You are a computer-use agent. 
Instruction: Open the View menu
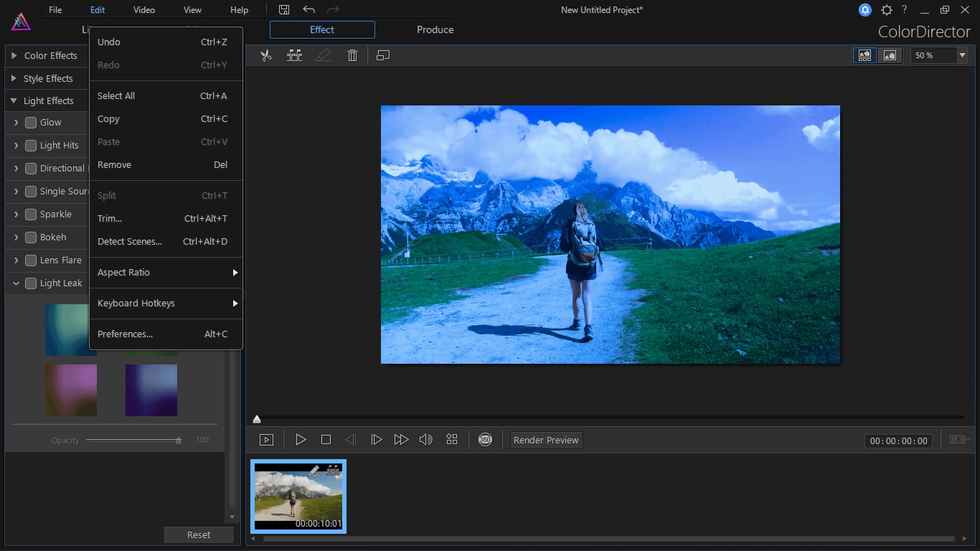192,10
